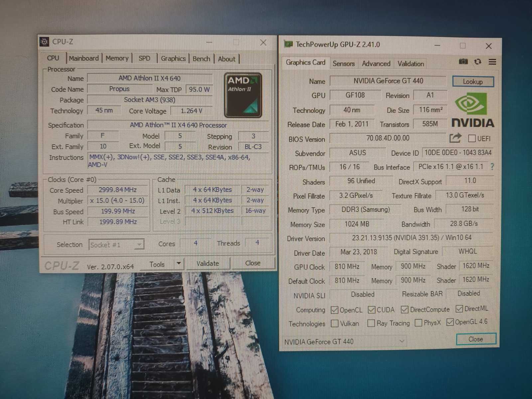Close the CPU-Z window with X
Image resolution: width=532 pixels, height=399 pixels.
point(263,43)
